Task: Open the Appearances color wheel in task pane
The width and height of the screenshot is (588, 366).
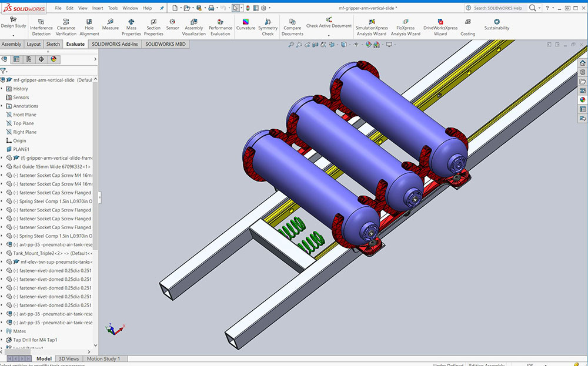Action: tap(583, 99)
